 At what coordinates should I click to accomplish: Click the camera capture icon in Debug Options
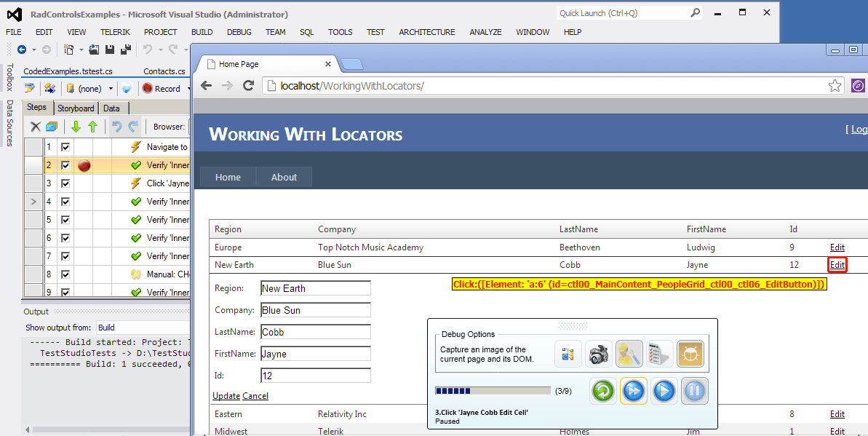click(598, 354)
